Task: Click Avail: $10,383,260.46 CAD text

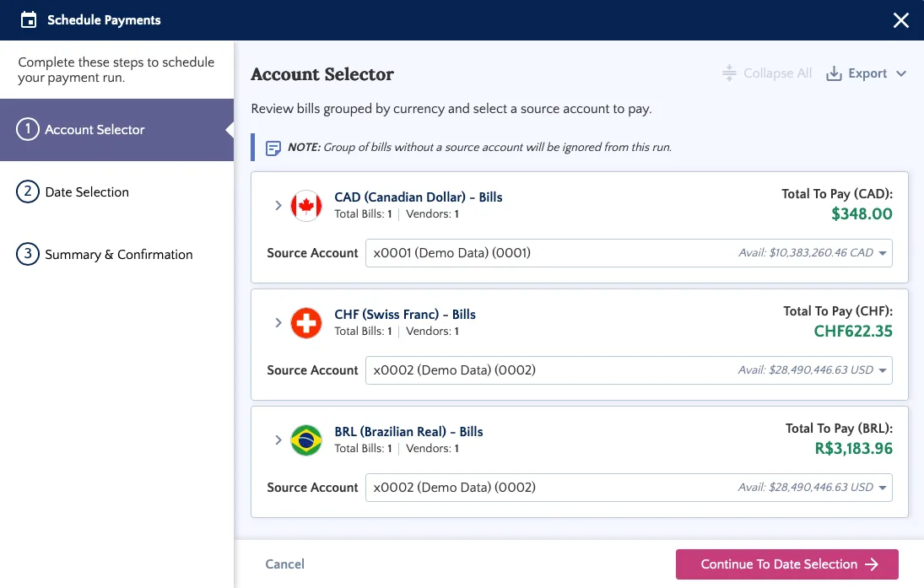Action: (x=806, y=253)
